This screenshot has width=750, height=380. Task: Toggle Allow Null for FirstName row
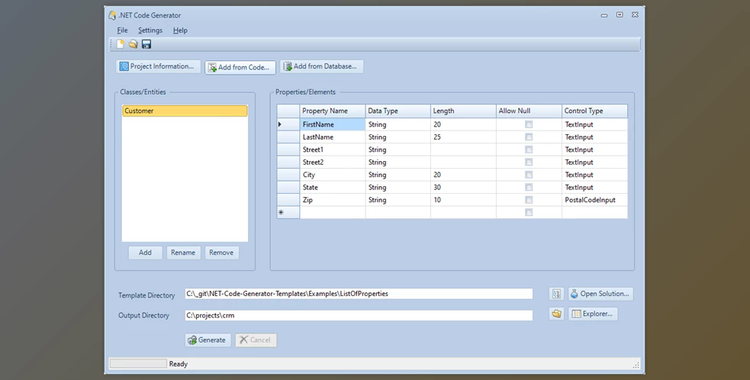tap(529, 124)
